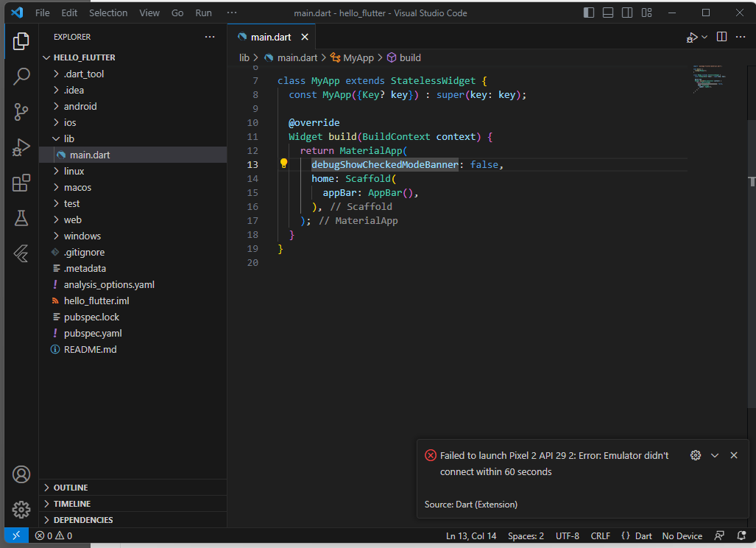Select main.dart in Explorer tree

tap(133, 155)
